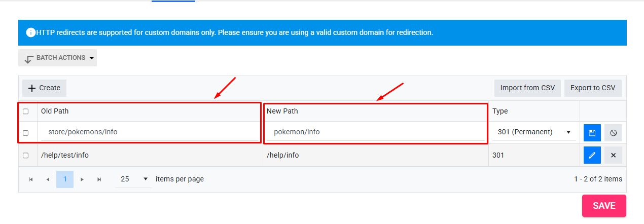This screenshot has height=224, width=644.
Task: Toggle the select-all checkbox in header row
Action: click(x=26, y=111)
